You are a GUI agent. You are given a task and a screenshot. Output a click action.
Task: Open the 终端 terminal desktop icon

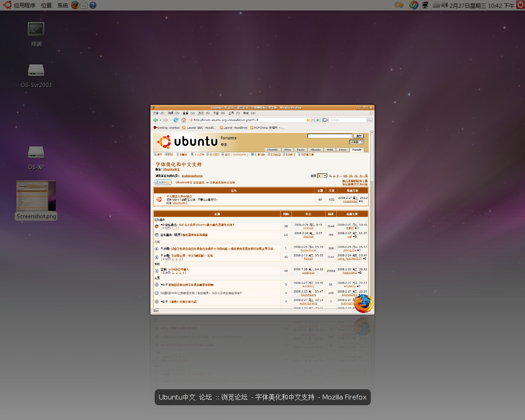[36, 34]
